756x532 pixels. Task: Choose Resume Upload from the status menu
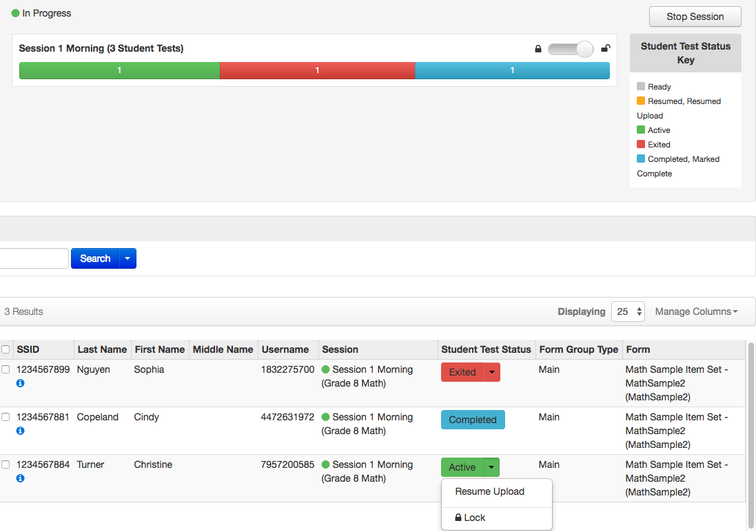tap(490, 491)
